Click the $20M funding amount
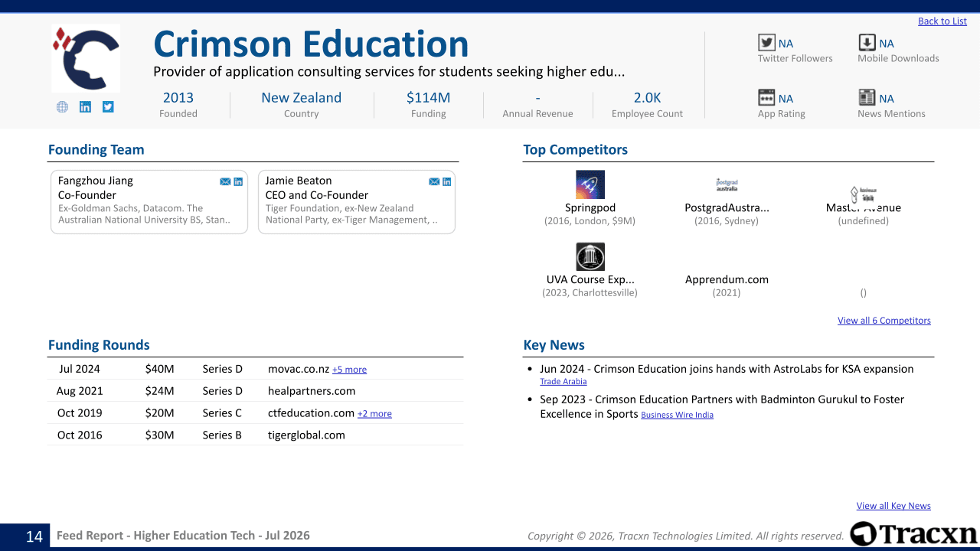This screenshot has height=551, width=980. click(x=160, y=413)
